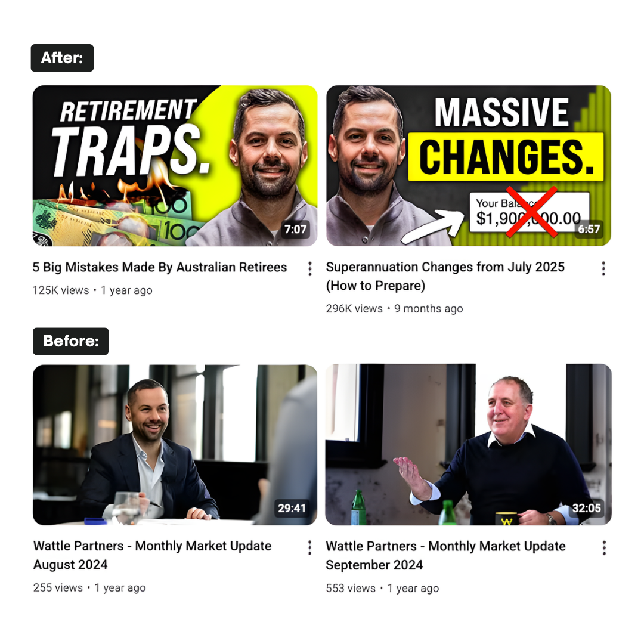This screenshot has height=644, width=644.
Task: Open more options for August 2024 Market Update
Action: click(310, 547)
